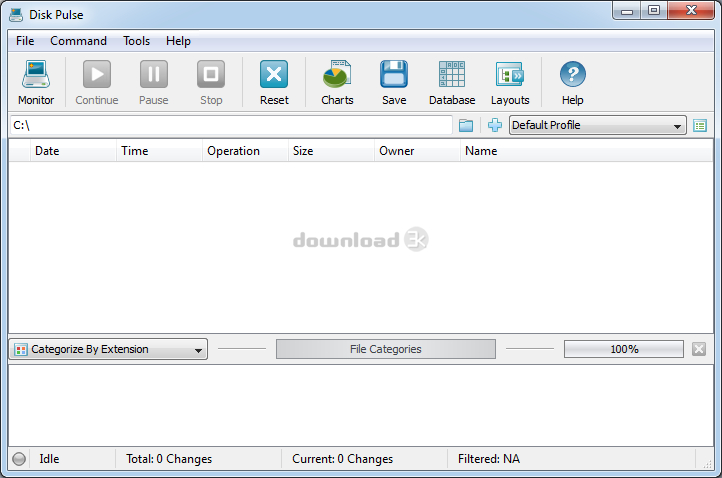Open Help from the toolbar question mark
Viewport: 722px width, 478px height.
click(x=572, y=82)
